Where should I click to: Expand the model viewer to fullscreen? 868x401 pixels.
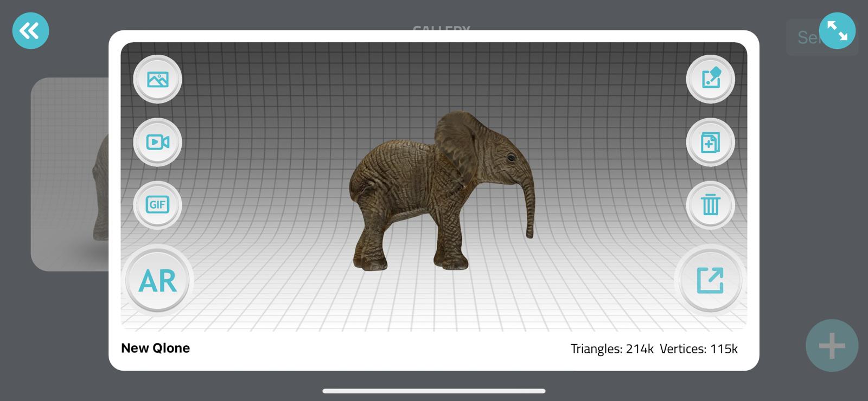click(837, 31)
